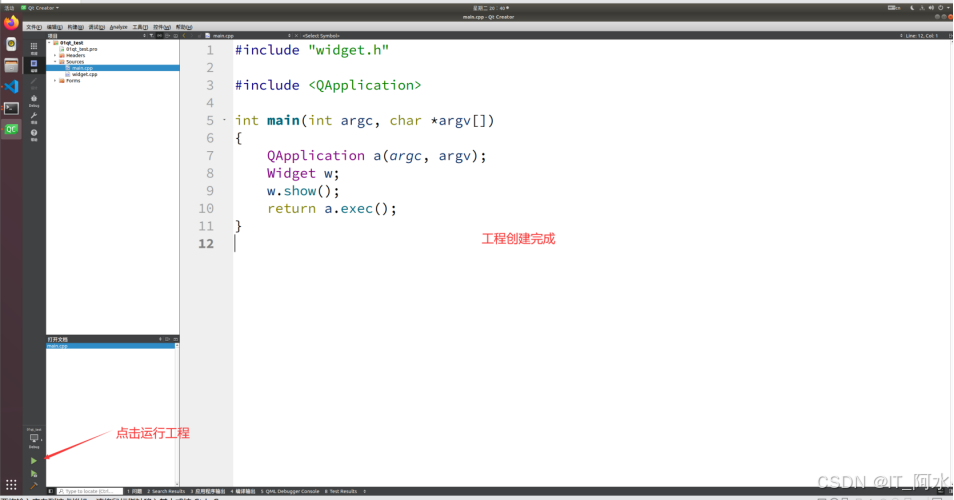This screenshot has height=500, width=954.
Task: Open the 编辑 (Edit) menu
Action: tap(54, 27)
